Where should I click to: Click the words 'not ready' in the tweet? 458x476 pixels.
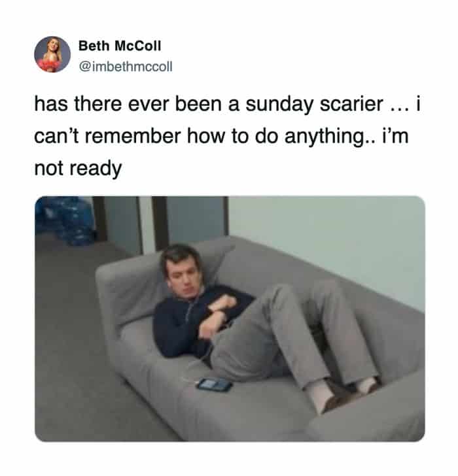tap(78, 169)
